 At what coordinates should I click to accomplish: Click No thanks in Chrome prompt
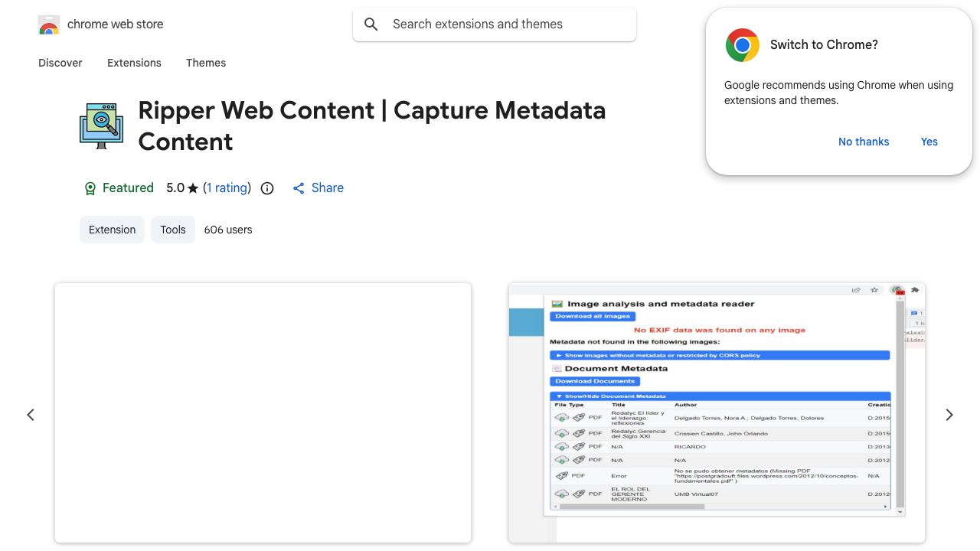point(864,142)
